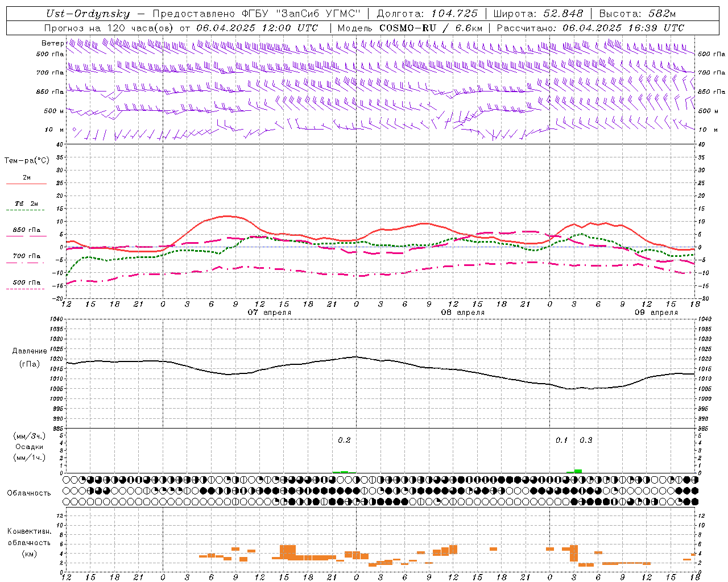Image resolution: width=728 pixels, height=582 pixels.
Task: Click the 09 апреля date label
Action: [x=656, y=313]
